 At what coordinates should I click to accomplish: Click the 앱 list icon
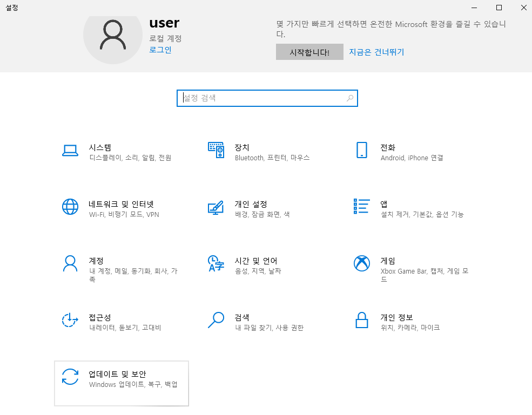point(362,206)
